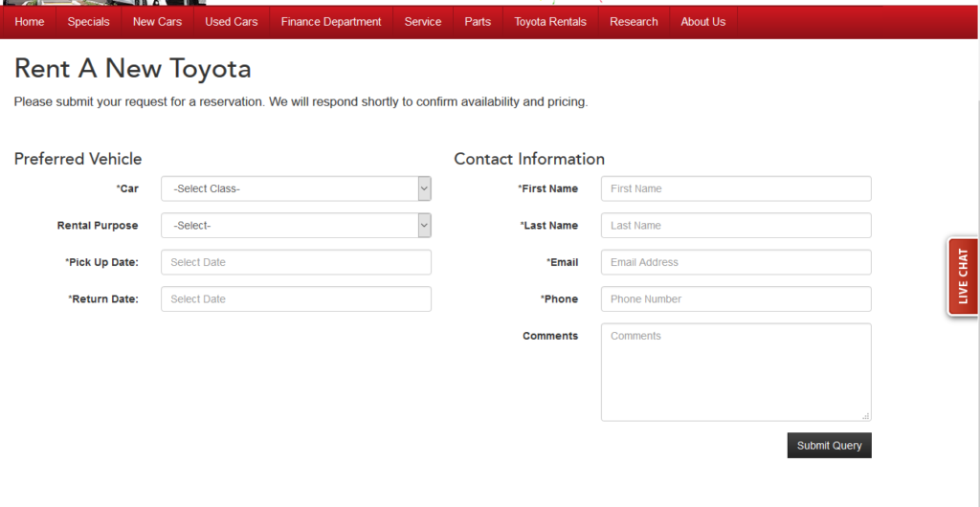The width and height of the screenshot is (980, 507).
Task: Open the Live Chat side tab
Action: point(963,276)
